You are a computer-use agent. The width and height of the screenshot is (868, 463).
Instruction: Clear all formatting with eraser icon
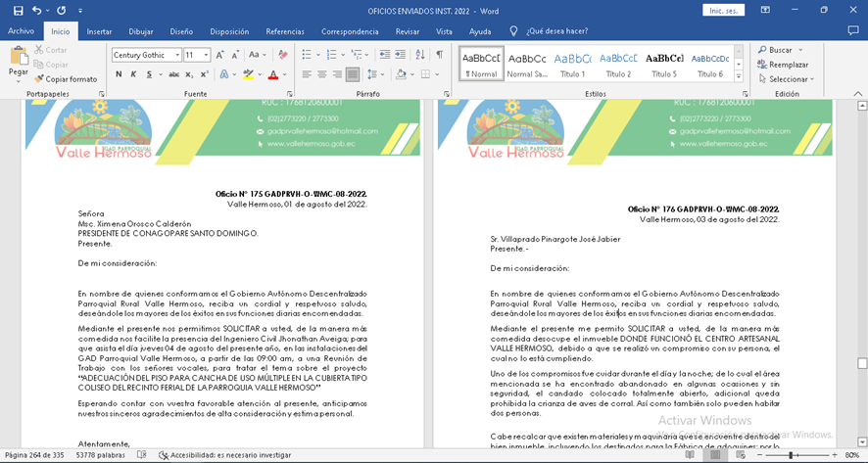point(283,55)
